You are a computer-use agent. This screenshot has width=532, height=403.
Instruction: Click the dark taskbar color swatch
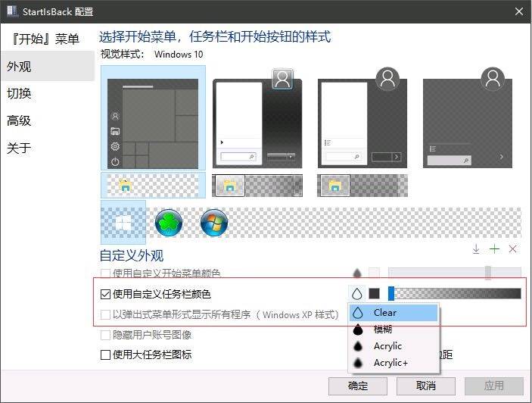375,293
